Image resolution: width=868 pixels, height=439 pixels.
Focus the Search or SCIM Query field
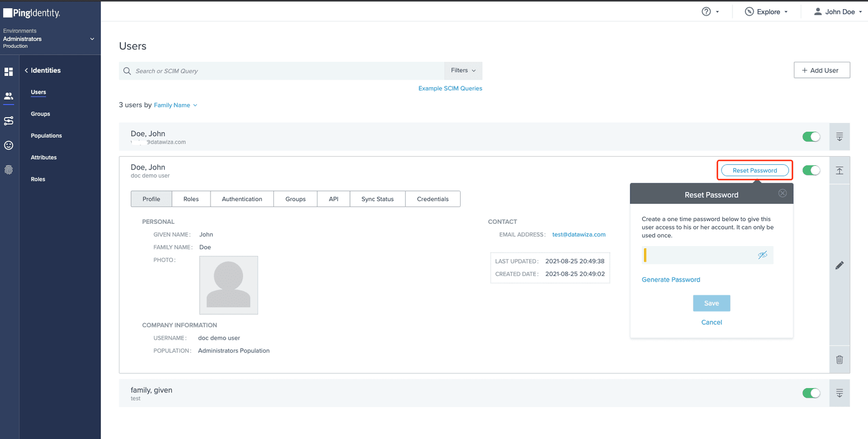click(x=282, y=71)
